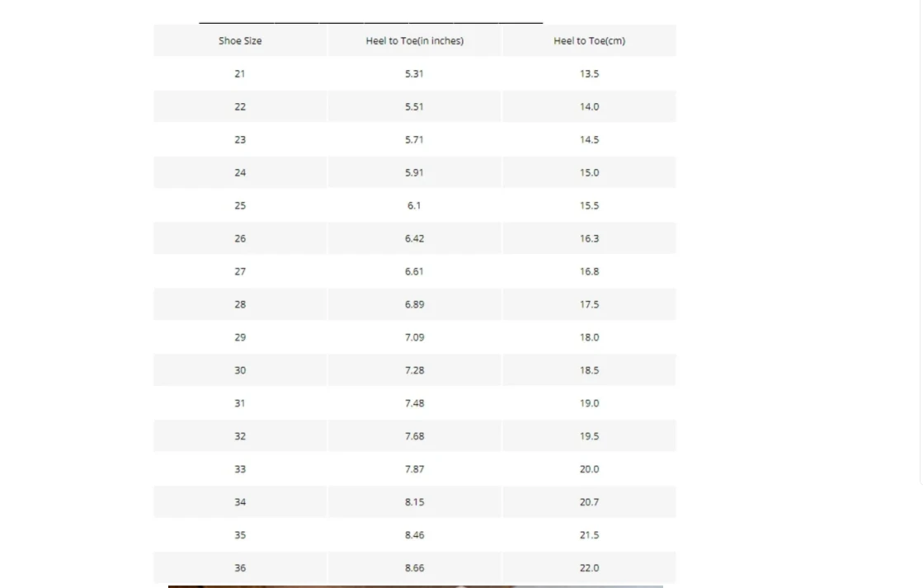This screenshot has height=588, width=923.
Task: Select the 6.1 inches cell
Action: tap(414, 205)
